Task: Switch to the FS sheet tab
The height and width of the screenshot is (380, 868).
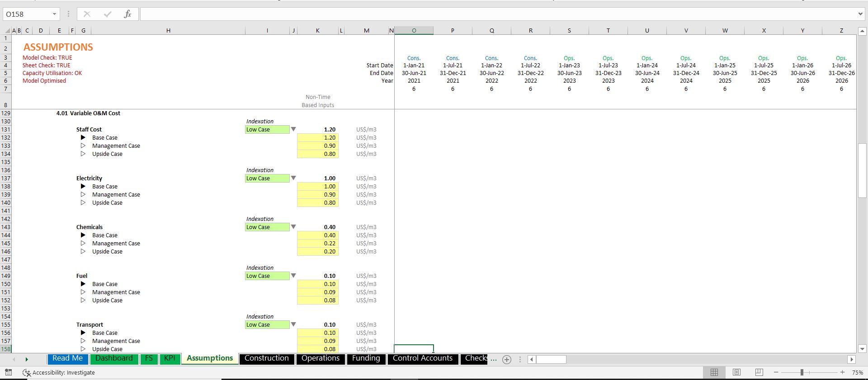Action: (149, 358)
